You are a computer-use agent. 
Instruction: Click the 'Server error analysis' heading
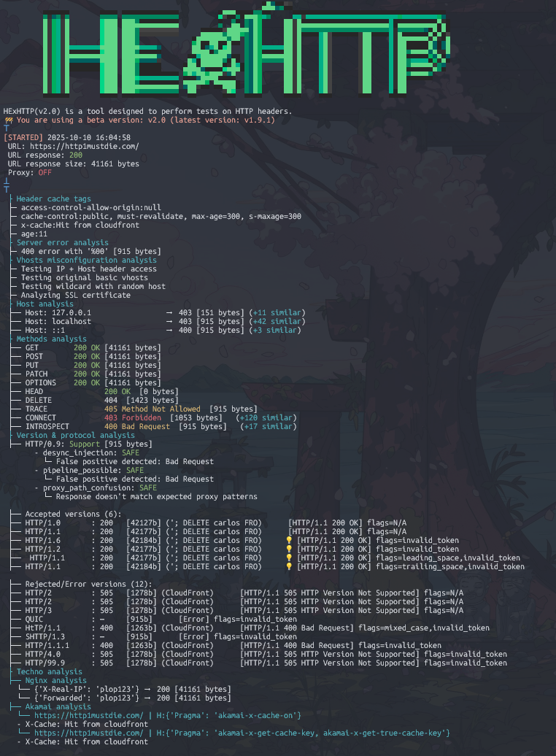tap(62, 242)
